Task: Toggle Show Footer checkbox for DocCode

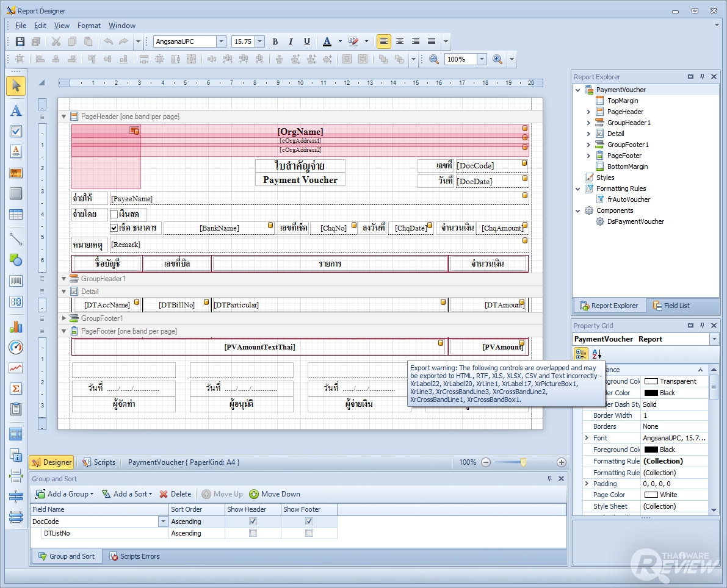Action: coord(309,522)
